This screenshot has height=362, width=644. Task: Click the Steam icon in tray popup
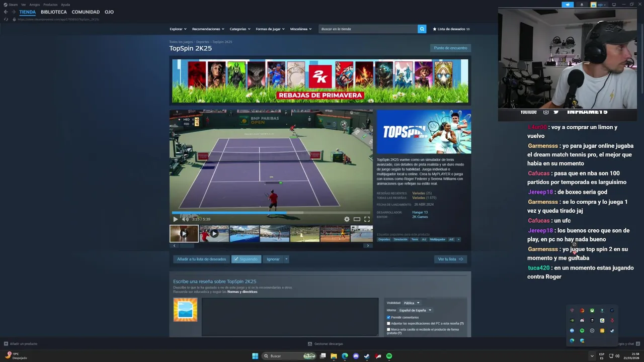(612, 331)
